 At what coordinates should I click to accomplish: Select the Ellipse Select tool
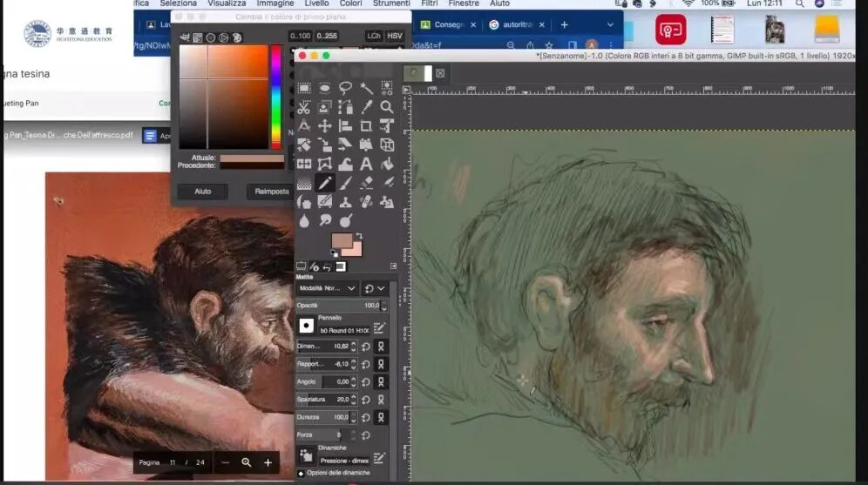[x=324, y=88]
